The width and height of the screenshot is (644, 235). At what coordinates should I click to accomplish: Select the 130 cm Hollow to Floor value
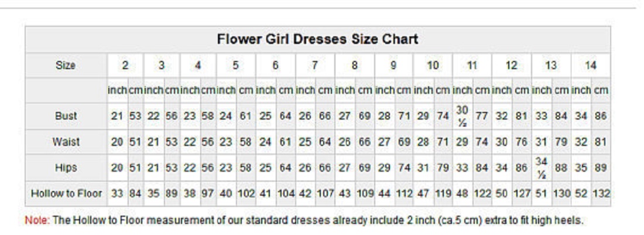[561, 193]
